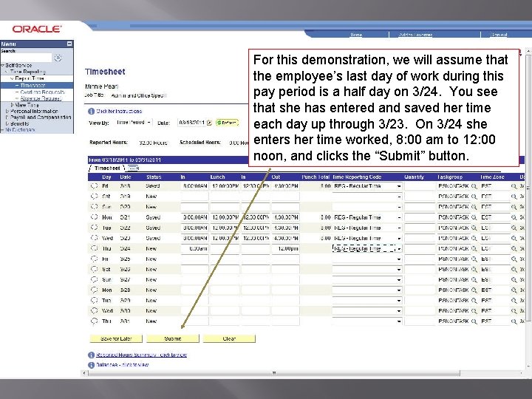Click the In time field for Mon 3/21

pos(195,217)
